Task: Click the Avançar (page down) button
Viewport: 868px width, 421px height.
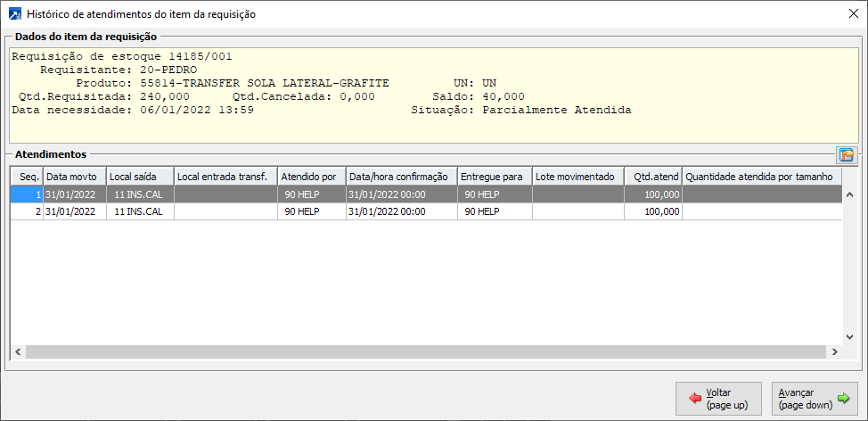Action: coord(815,399)
